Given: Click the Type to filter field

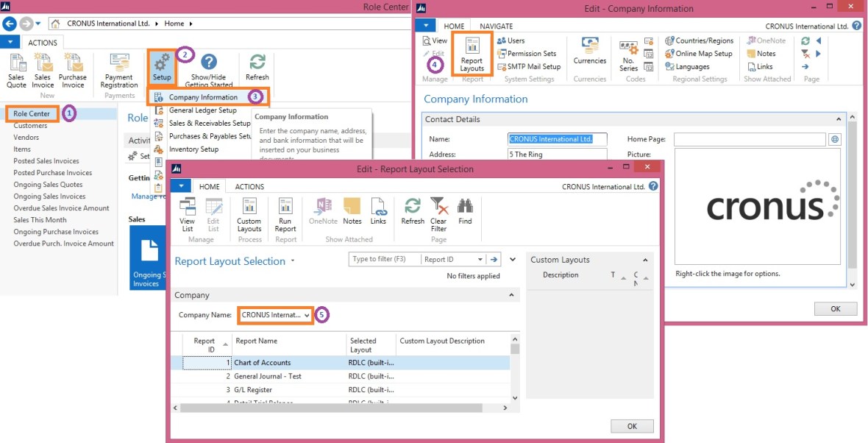Looking at the screenshot, I should pyautogui.click(x=383, y=259).
